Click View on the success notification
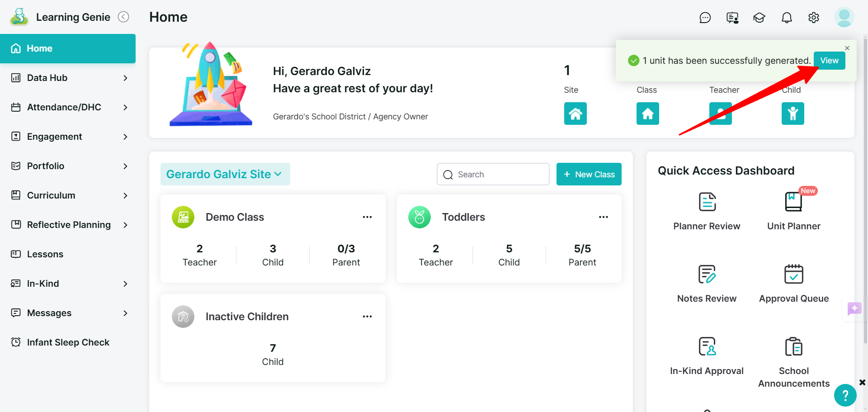 pyautogui.click(x=829, y=61)
